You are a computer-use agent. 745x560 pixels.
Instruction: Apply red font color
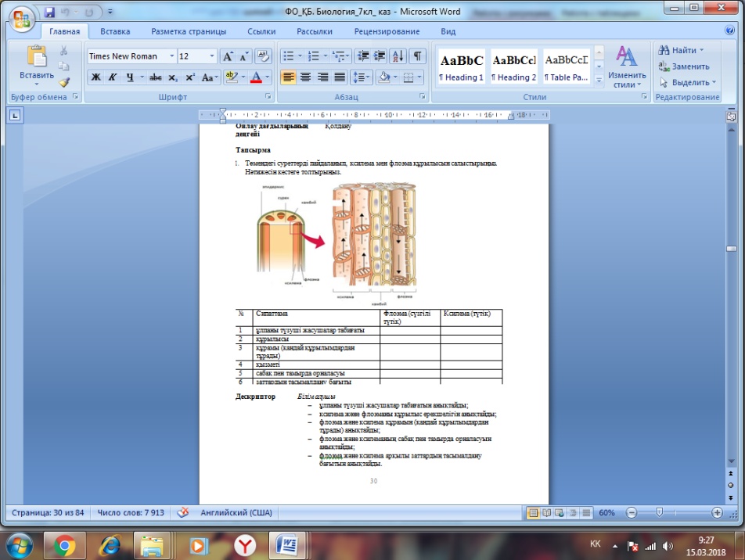click(x=256, y=77)
